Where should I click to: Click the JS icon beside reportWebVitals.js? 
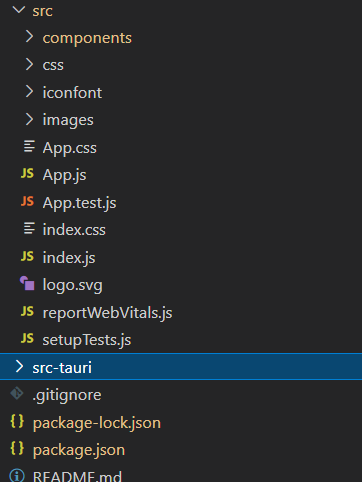pos(27,311)
